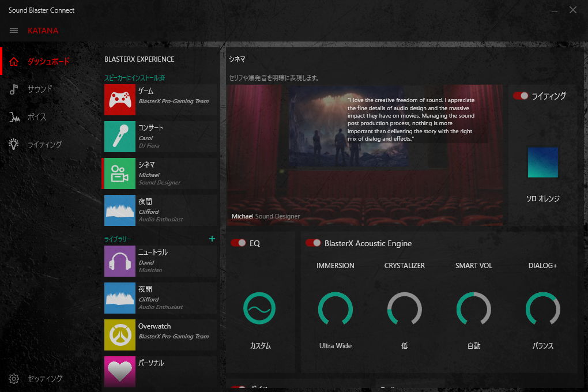Screen dimensions: 588x392
Task: Toggle the ライティング switch in cinema panel
Action: 521,96
